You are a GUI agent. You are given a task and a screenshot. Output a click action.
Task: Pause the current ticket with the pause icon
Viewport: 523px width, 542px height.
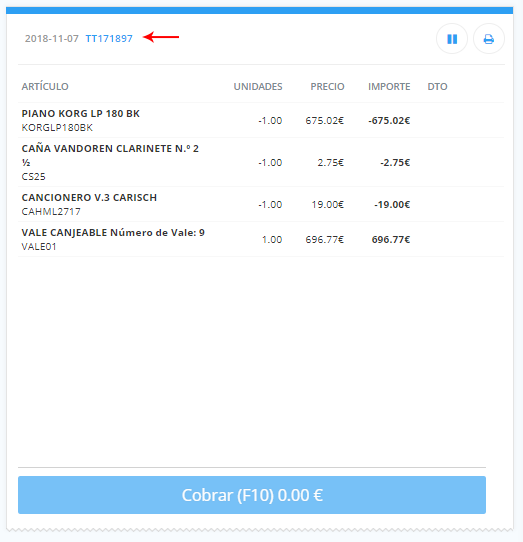coord(452,39)
